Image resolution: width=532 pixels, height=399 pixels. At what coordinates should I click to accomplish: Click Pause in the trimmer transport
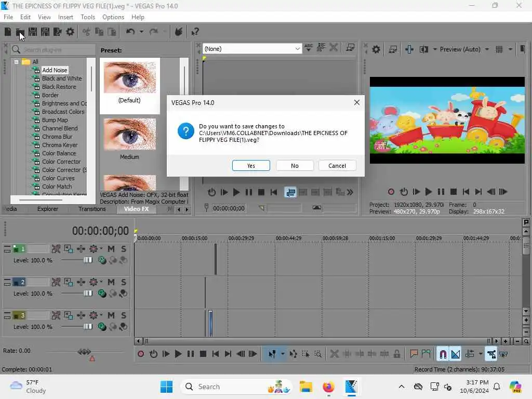(249, 192)
